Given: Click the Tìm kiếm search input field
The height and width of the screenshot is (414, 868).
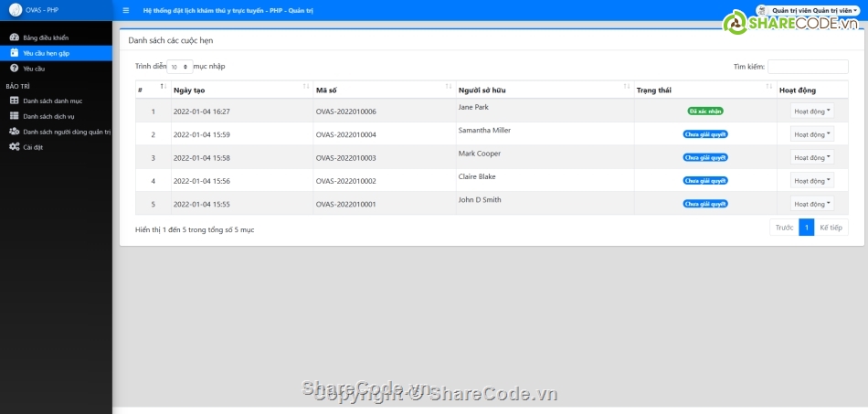Looking at the screenshot, I should pyautogui.click(x=808, y=67).
